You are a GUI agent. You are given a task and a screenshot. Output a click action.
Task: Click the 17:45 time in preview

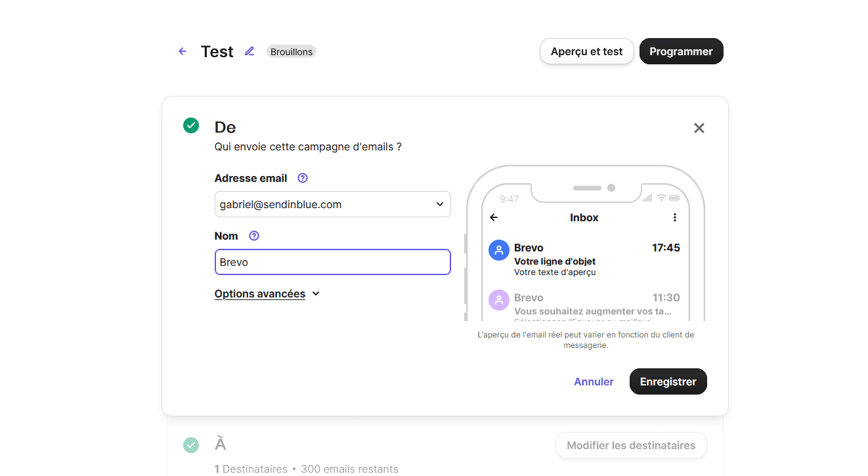(666, 248)
